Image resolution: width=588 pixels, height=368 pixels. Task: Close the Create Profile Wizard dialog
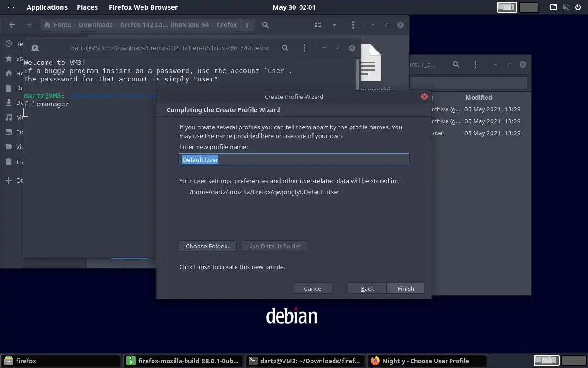pyautogui.click(x=424, y=97)
